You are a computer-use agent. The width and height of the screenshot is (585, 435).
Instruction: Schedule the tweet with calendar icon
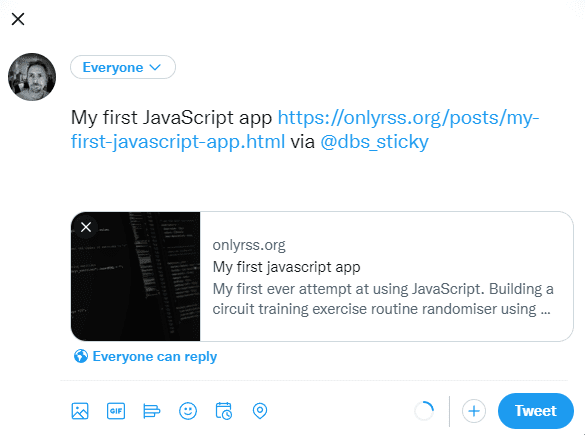point(224,411)
